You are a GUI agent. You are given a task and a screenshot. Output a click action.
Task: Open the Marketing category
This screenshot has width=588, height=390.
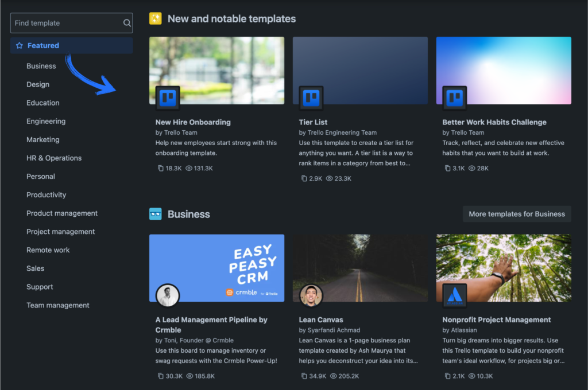click(42, 139)
